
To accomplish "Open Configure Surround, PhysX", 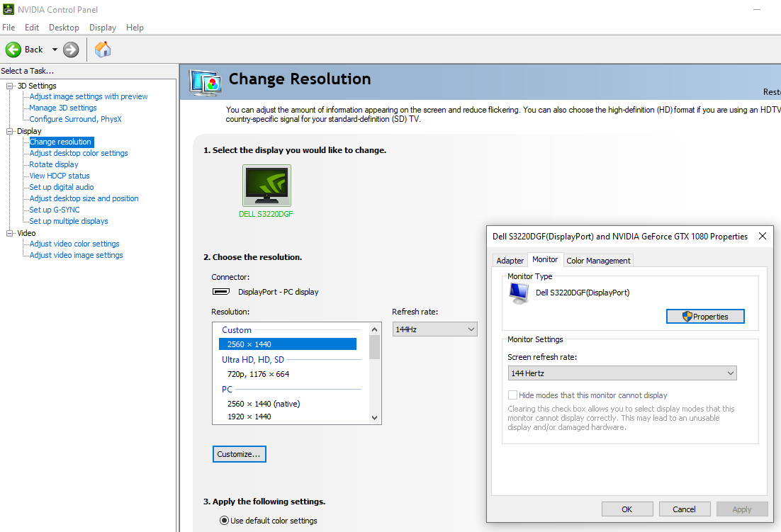I will point(75,119).
